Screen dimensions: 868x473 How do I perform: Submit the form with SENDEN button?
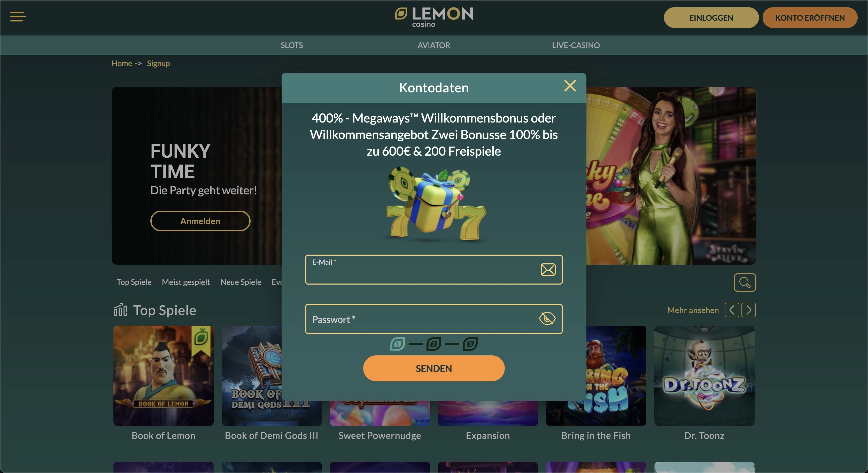[x=434, y=368]
